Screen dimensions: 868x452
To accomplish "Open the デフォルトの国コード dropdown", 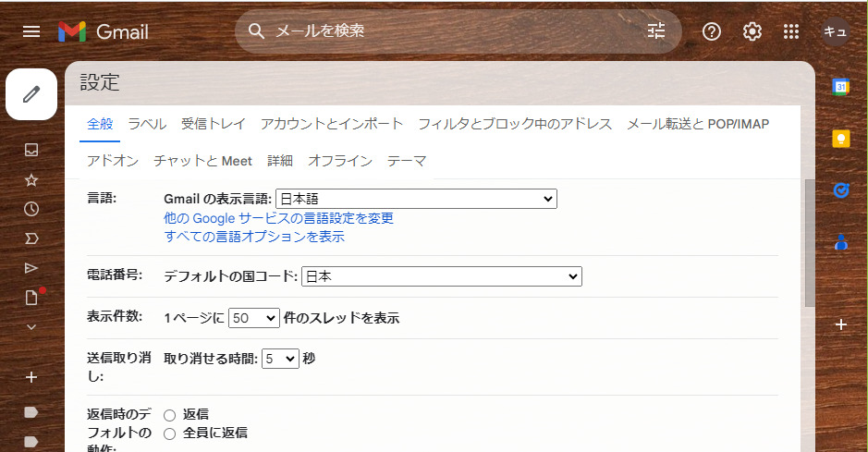I will point(442,276).
